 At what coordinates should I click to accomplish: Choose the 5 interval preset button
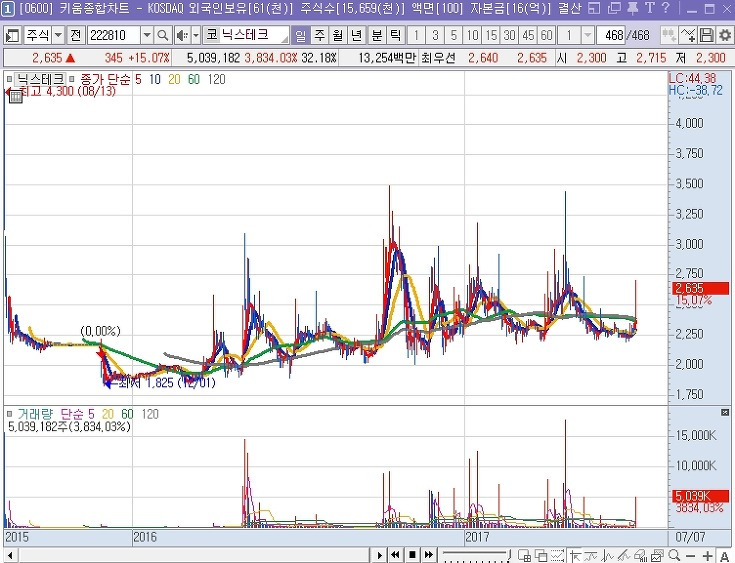coord(454,35)
